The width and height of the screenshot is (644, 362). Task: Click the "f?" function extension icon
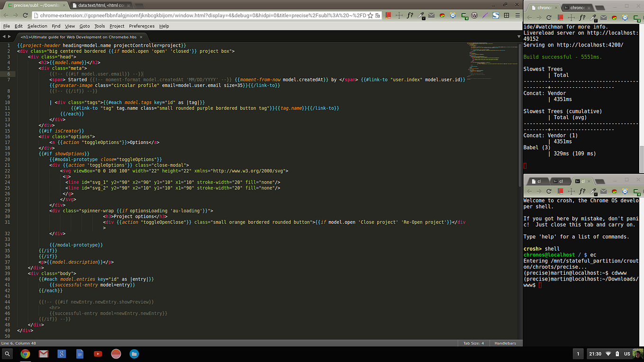[410, 16]
